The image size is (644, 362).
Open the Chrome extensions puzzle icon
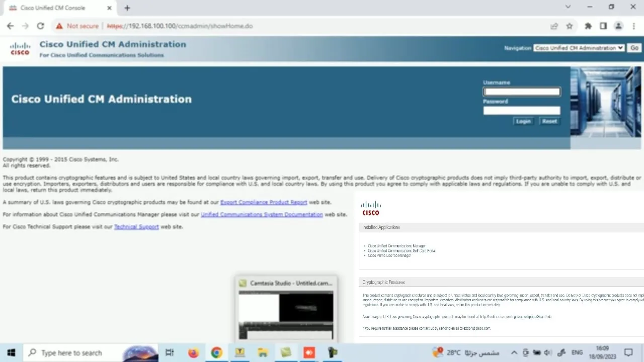(x=588, y=26)
